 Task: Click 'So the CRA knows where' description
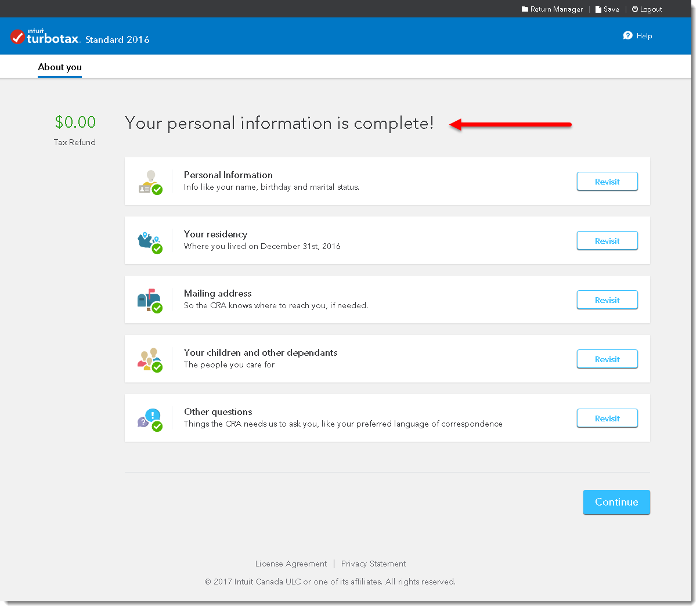tap(276, 305)
